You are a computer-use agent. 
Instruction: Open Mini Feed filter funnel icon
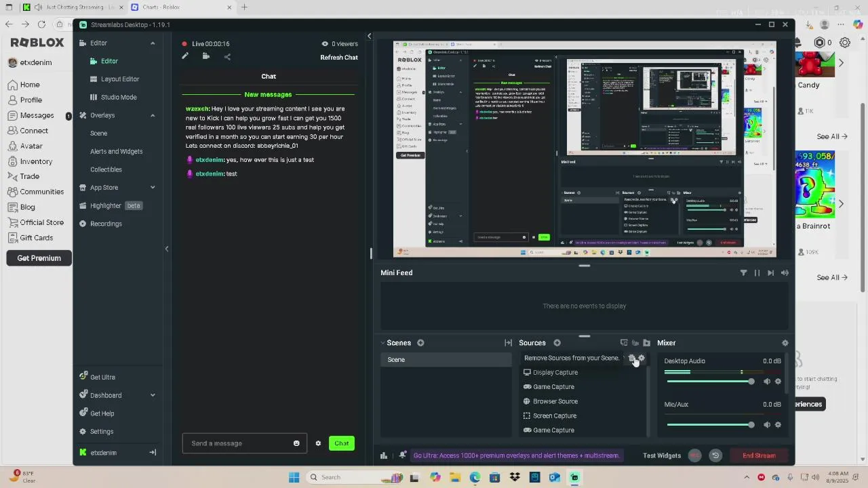(x=743, y=273)
